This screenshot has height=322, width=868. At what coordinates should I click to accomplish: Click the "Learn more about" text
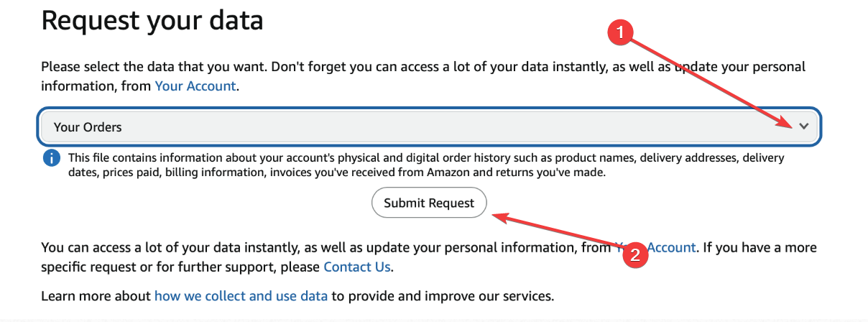[x=96, y=295]
